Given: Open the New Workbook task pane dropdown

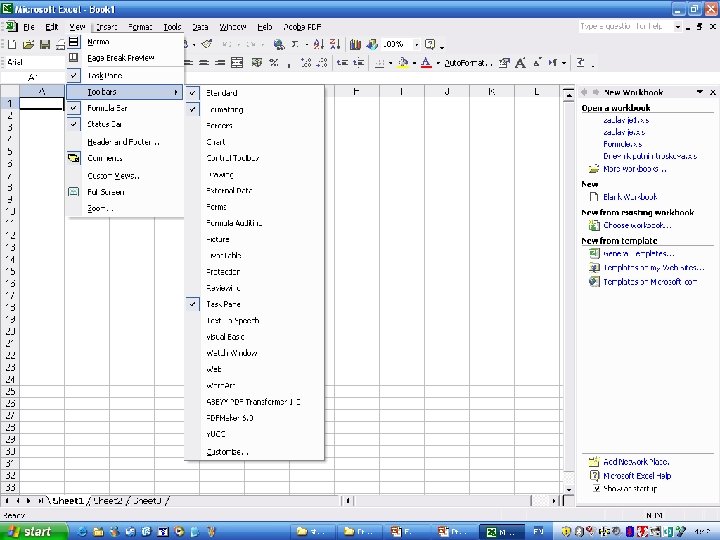Looking at the screenshot, I should coord(700,92).
